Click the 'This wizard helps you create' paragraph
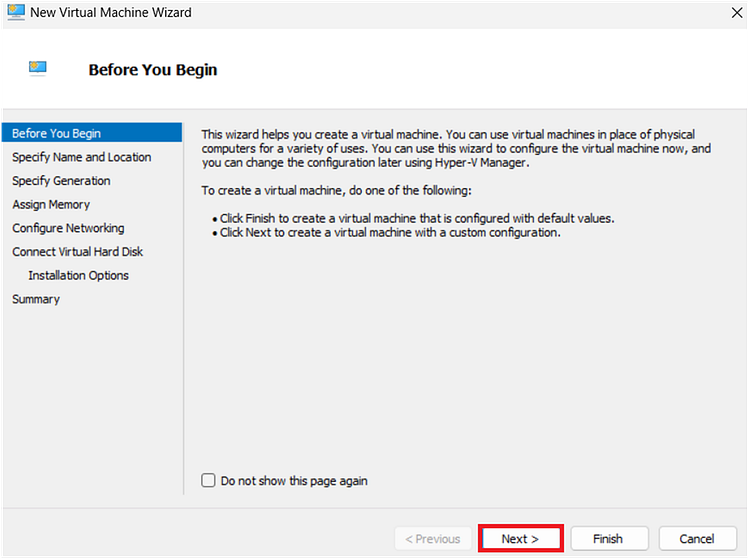750x559 pixels. 456,148
